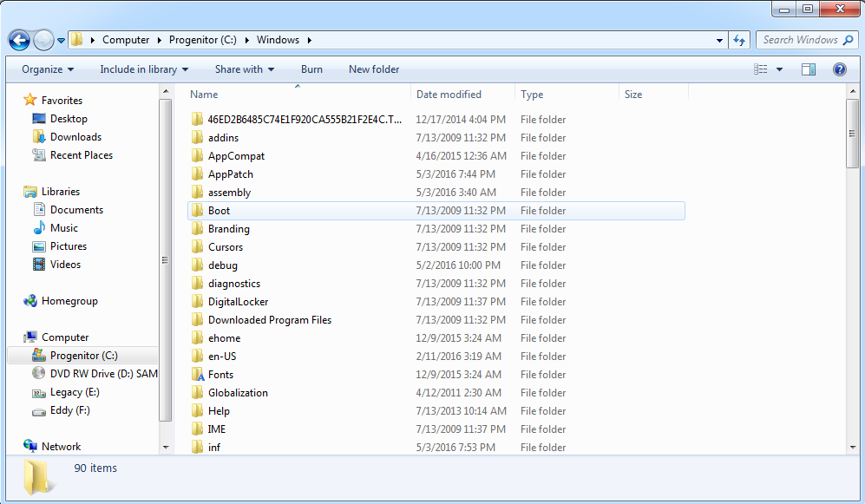The image size is (865, 504).
Task: Expand the arrow after Windows in breadcrumb
Action: 310,40
